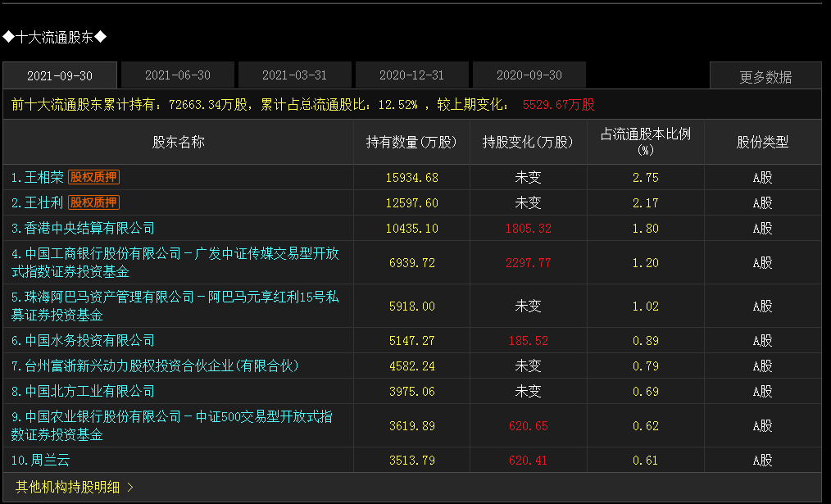Select the holding value 10435.10
Viewport: 831px width, 504px height.
pos(411,229)
